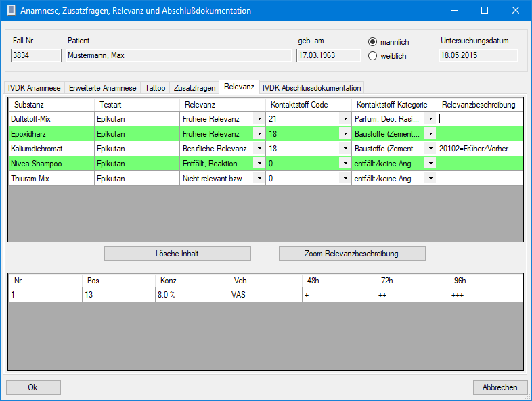Confirm with the Ok button
This screenshot has height=401, width=532.
click(33, 387)
